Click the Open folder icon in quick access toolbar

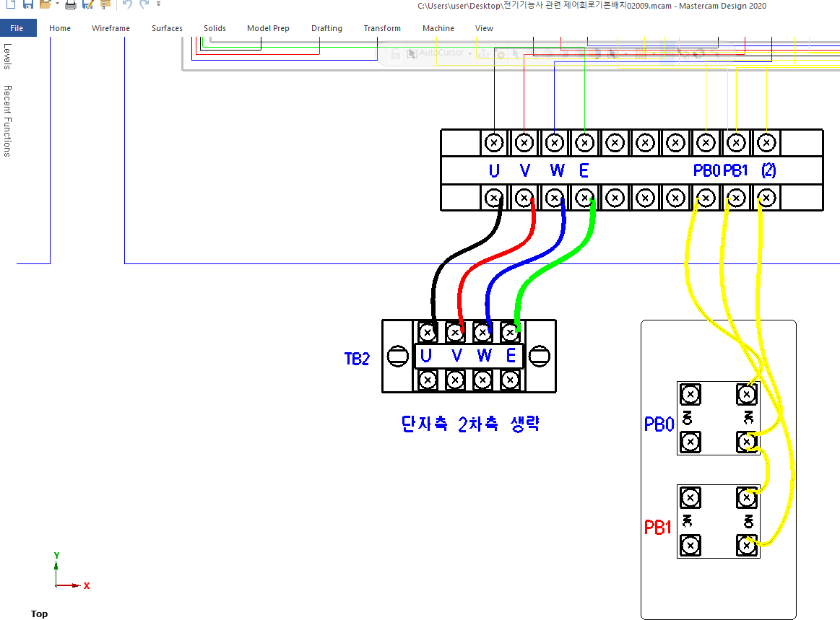[x=46, y=4]
